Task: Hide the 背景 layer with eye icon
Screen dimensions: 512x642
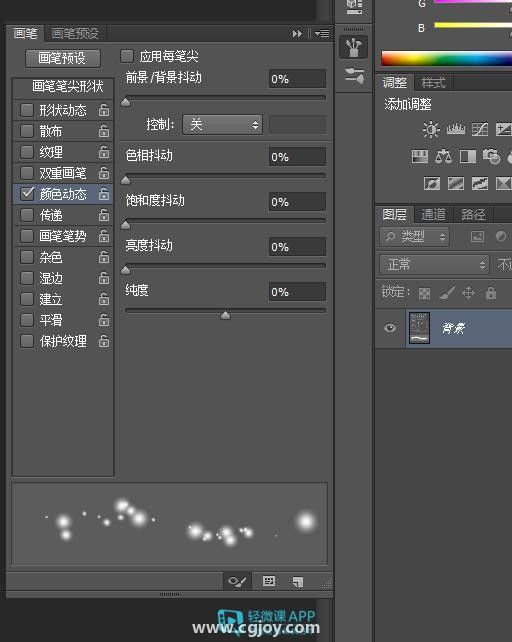Action: click(390, 328)
